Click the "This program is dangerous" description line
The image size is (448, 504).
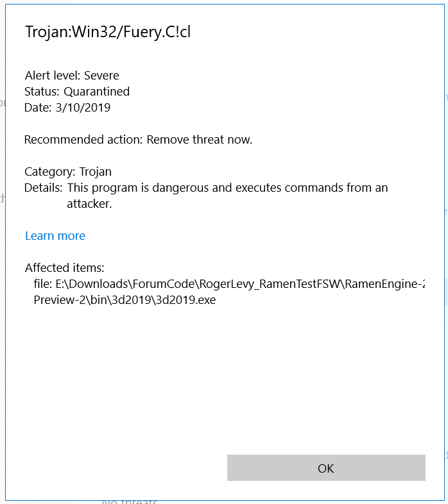coord(227,188)
